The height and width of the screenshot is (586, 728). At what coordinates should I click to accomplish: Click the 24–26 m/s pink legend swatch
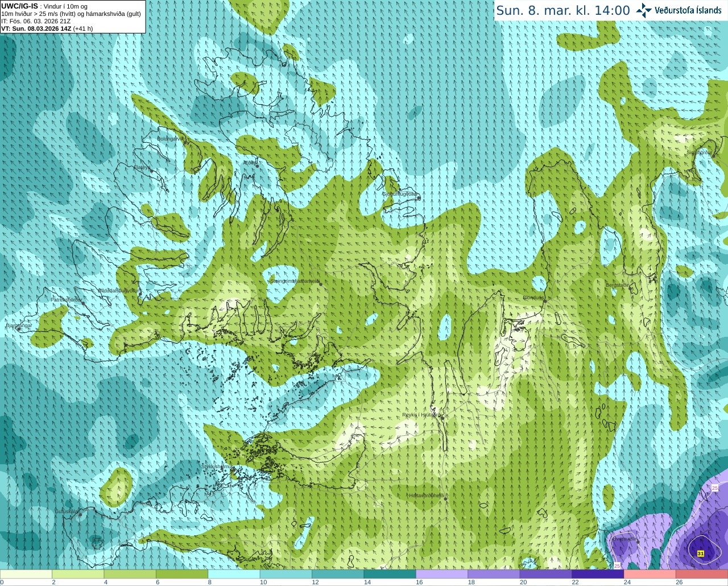(x=650, y=574)
